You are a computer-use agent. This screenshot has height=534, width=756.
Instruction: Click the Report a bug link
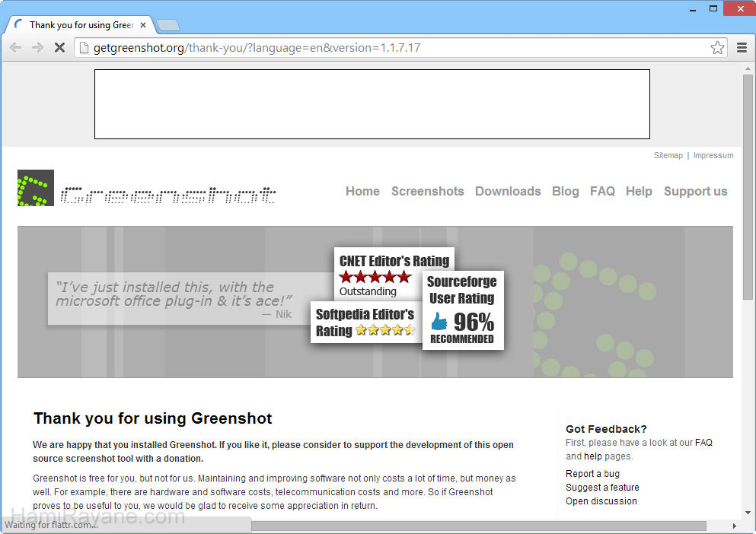(592, 474)
